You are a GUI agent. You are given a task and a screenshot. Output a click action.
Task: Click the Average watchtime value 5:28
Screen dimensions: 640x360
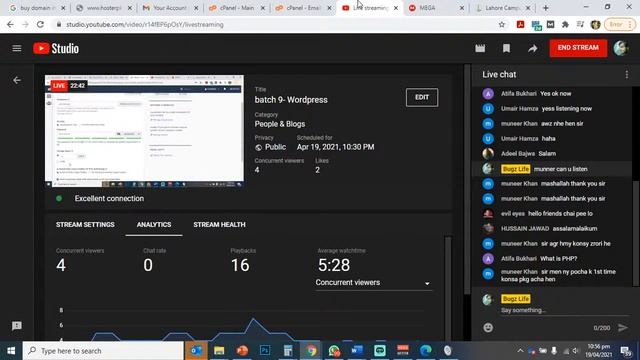[x=333, y=265]
